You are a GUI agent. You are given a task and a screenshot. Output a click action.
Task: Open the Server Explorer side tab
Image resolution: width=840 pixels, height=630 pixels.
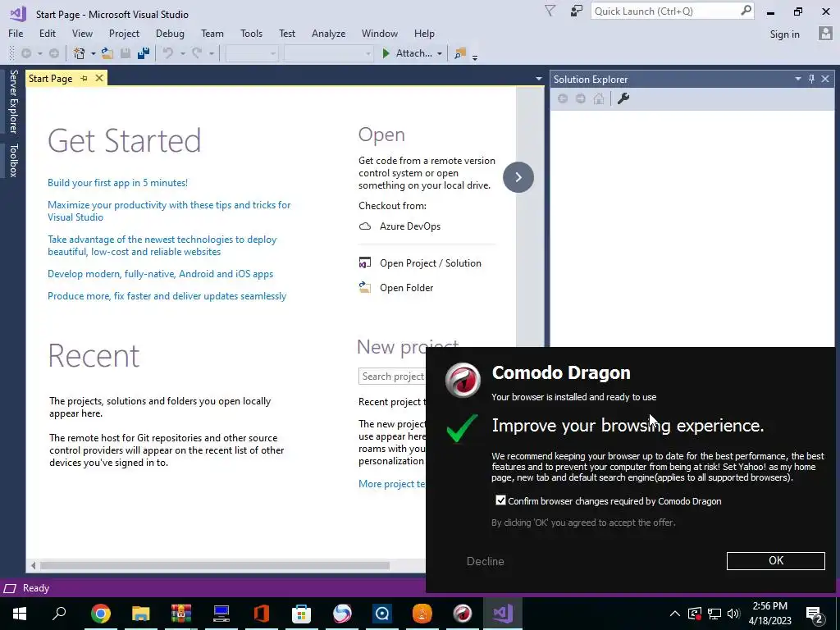click(x=13, y=101)
